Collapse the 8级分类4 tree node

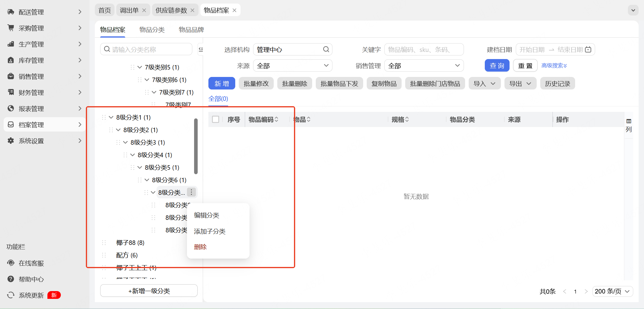click(132, 155)
